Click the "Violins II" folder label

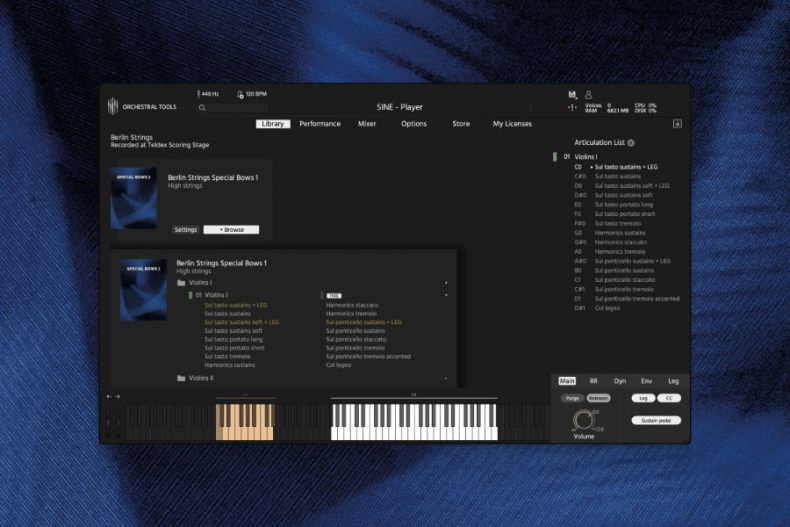click(x=201, y=378)
